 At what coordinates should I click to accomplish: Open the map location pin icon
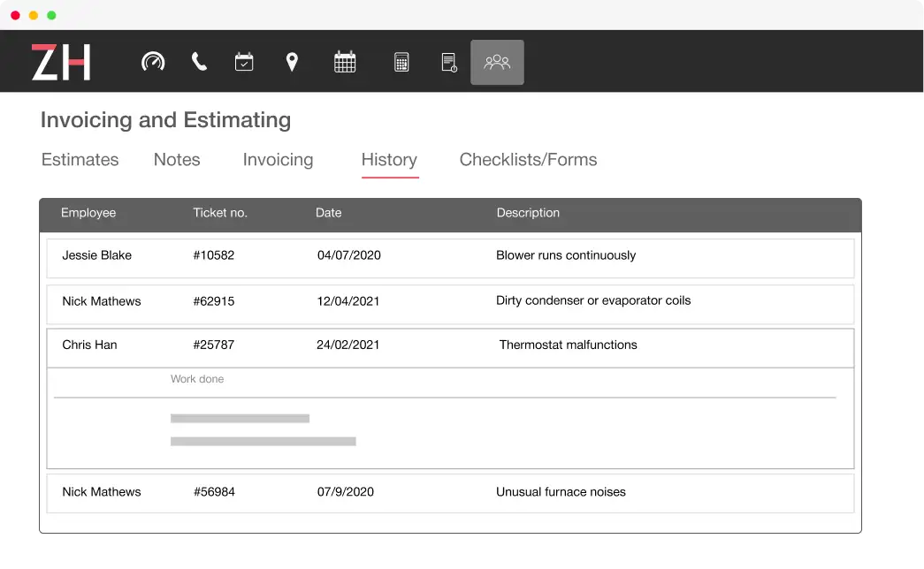click(292, 62)
